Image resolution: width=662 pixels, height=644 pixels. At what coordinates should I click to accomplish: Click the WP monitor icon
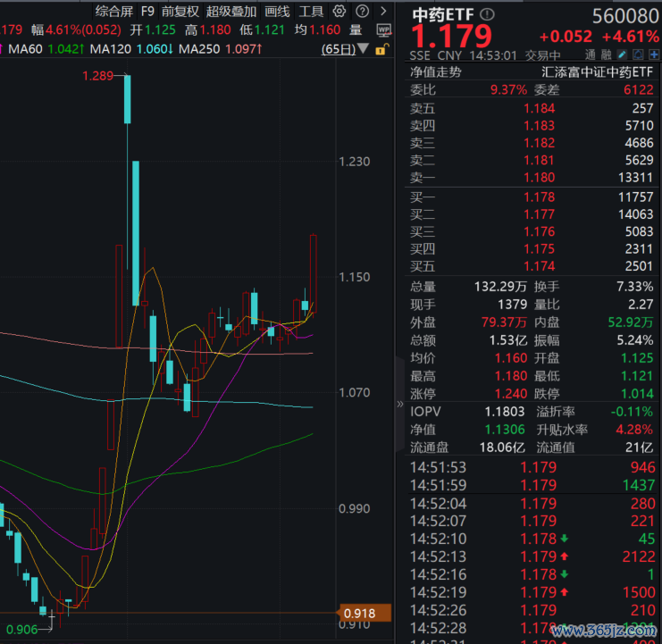383,29
